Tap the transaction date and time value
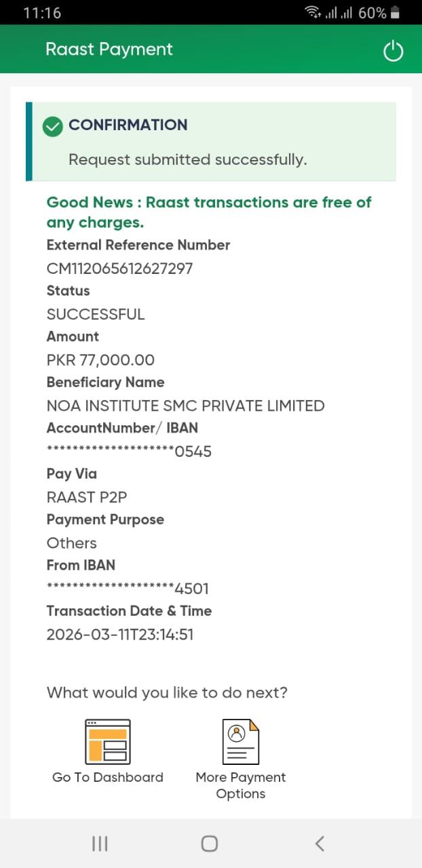 click(119, 635)
